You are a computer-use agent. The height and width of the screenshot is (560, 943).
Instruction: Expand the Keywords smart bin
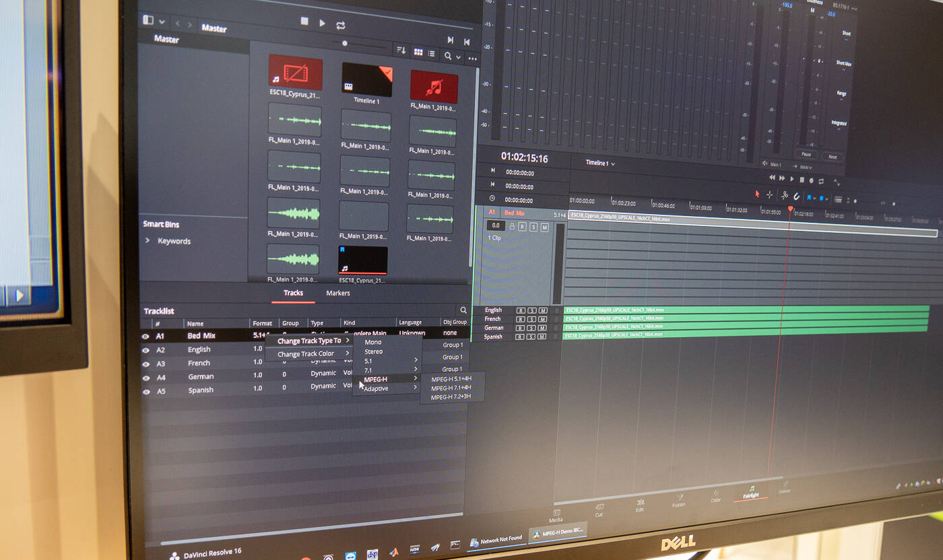[148, 240]
